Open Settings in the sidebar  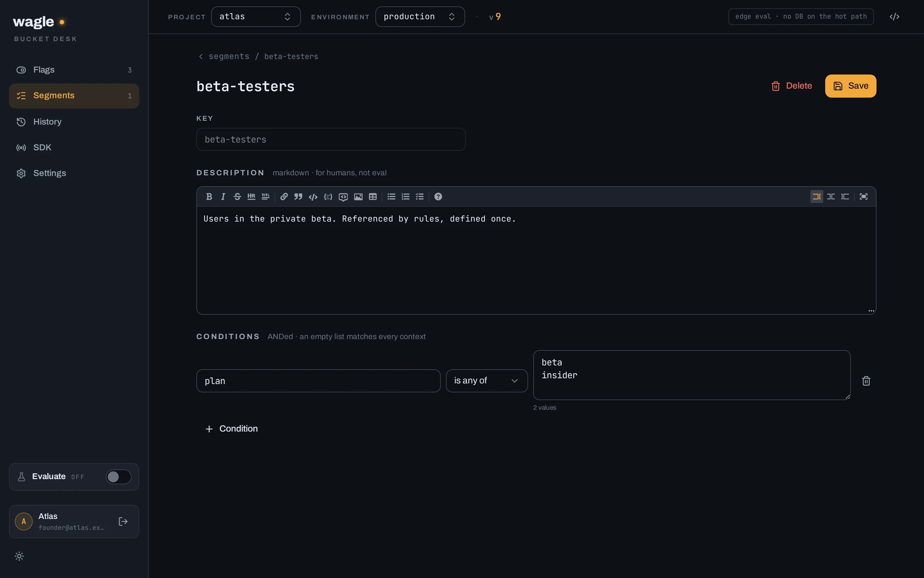[x=74, y=173]
